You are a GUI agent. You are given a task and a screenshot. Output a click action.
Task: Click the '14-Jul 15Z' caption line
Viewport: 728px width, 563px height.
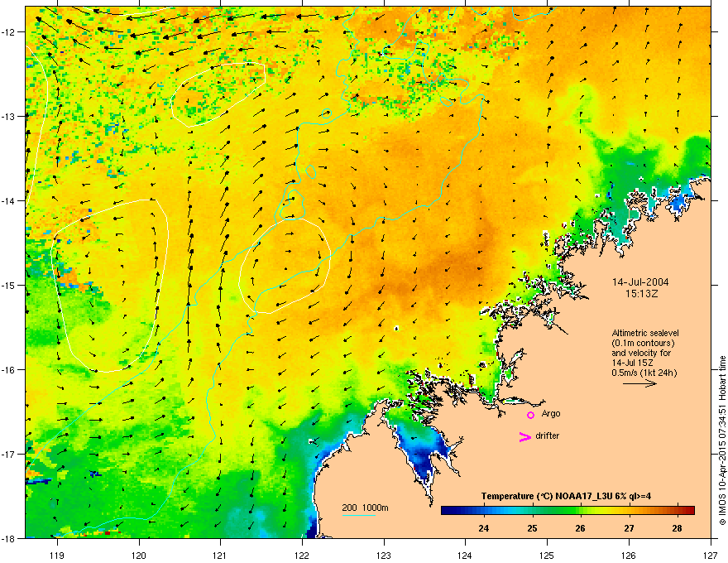(632, 363)
